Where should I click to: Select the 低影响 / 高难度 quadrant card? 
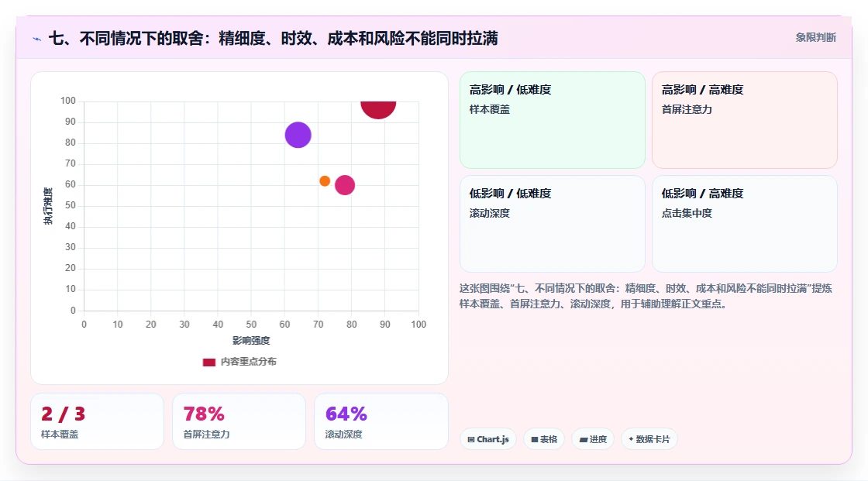point(745,224)
